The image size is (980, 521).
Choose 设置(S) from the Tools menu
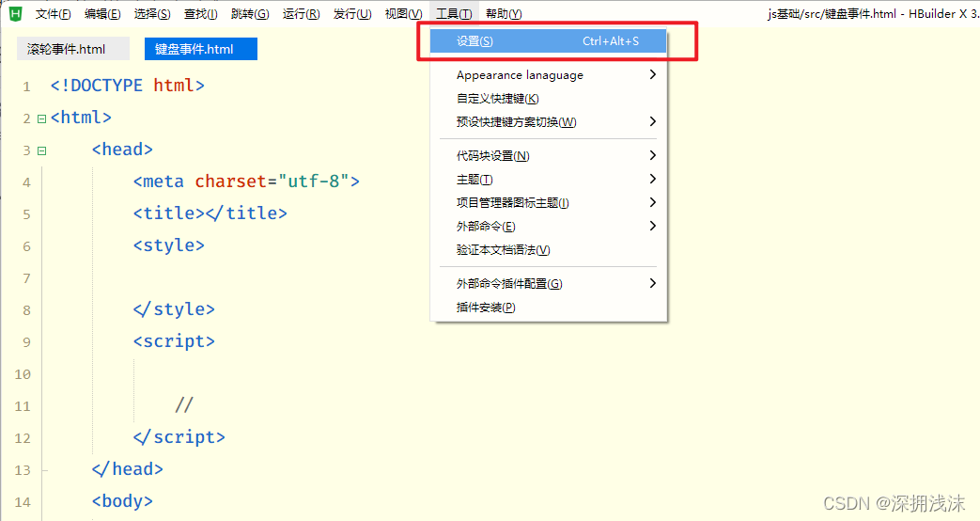tap(549, 41)
